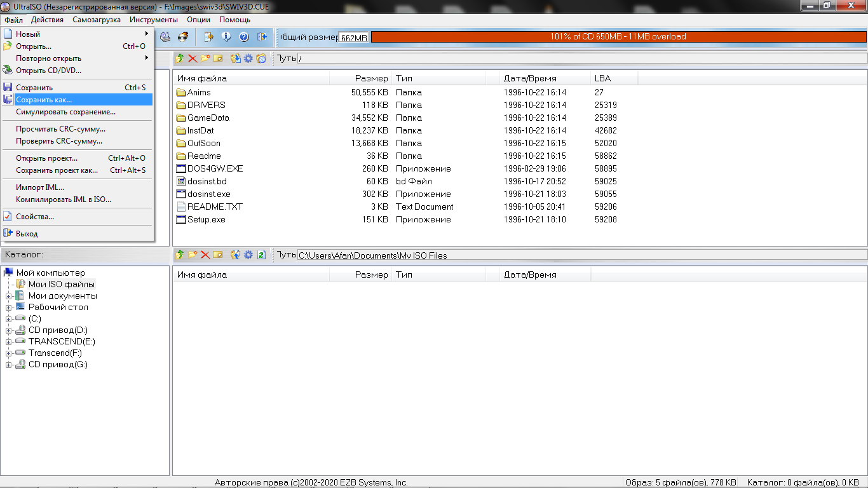Screen dimensions: 868x488
Task: Click the DOS4GW.EXE application icon
Action: [181, 168]
